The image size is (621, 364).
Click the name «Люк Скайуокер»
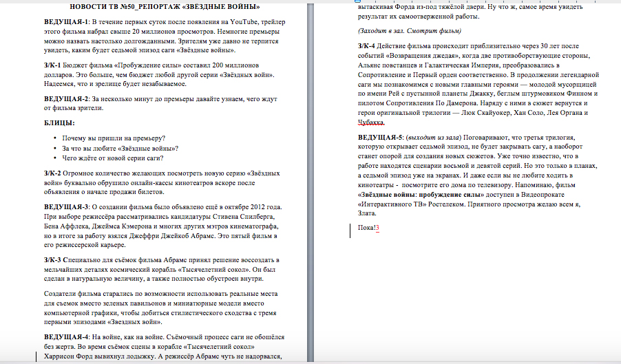485,113
